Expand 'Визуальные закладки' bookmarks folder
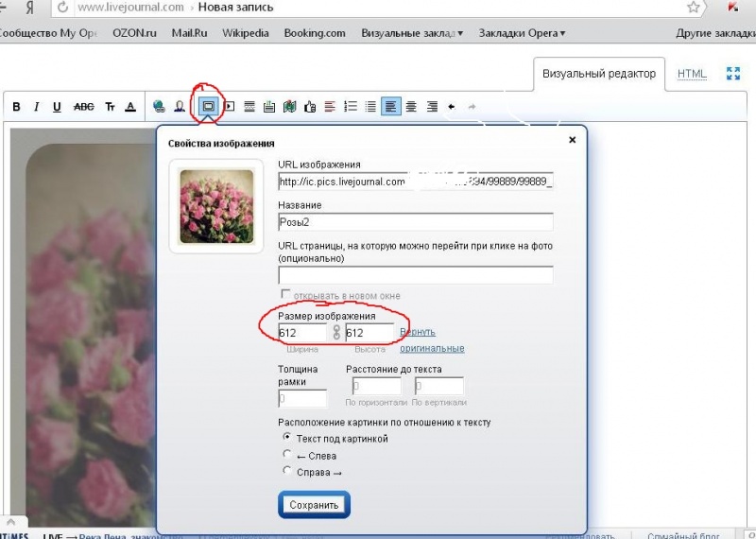The height and width of the screenshot is (539, 756). click(x=412, y=33)
